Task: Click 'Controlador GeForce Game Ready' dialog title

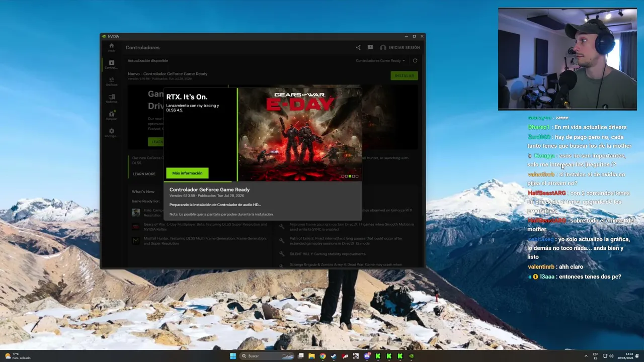Action: coord(209,190)
